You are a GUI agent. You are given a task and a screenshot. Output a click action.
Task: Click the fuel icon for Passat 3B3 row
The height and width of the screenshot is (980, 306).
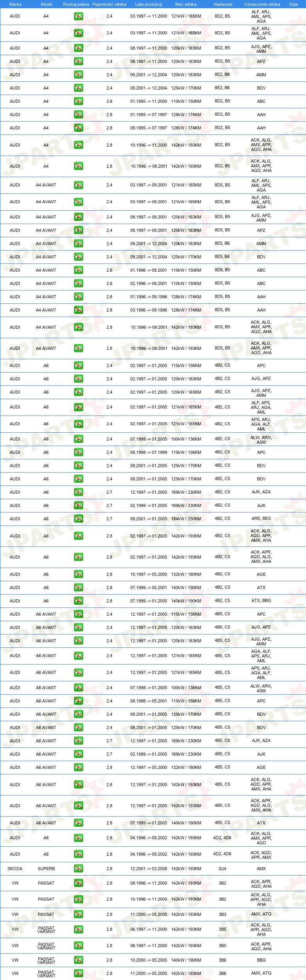click(78, 914)
